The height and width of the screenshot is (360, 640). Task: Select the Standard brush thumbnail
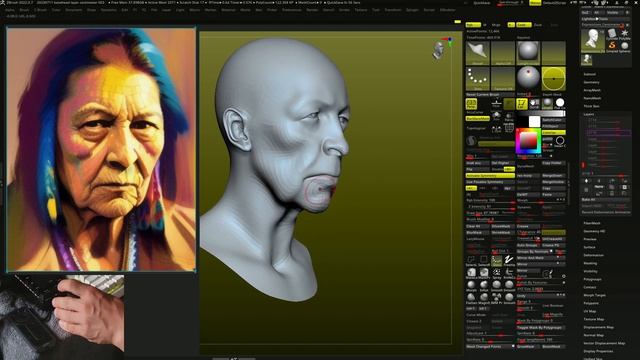click(477, 53)
